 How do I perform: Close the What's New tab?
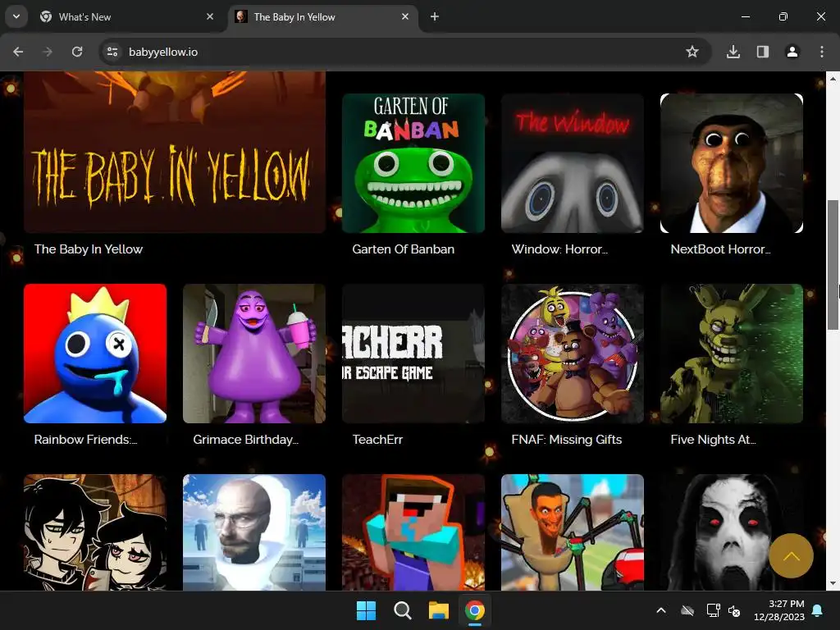point(210,16)
